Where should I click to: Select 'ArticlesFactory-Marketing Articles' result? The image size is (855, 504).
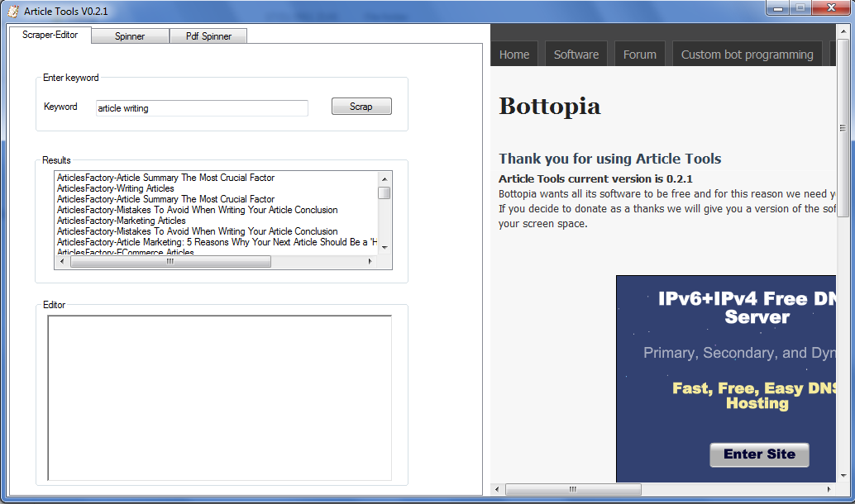pyautogui.click(x=122, y=221)
